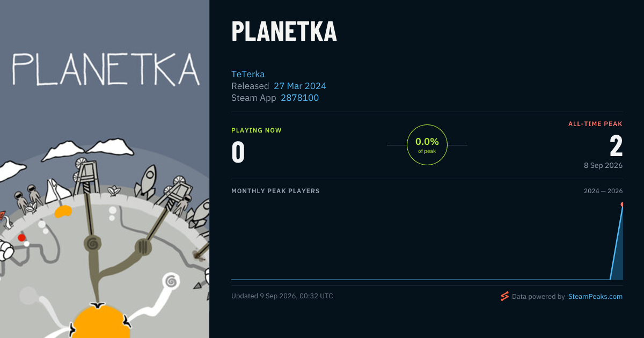
Task: Click the Monthly Peak Players label
Action: pyautogui.click(x=275, y=191)
